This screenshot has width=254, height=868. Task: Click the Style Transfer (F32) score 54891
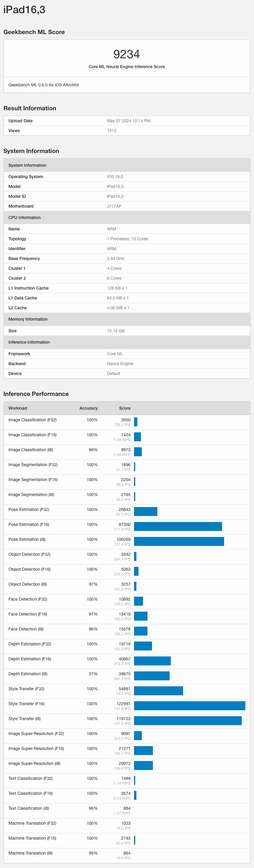point(124,689)
